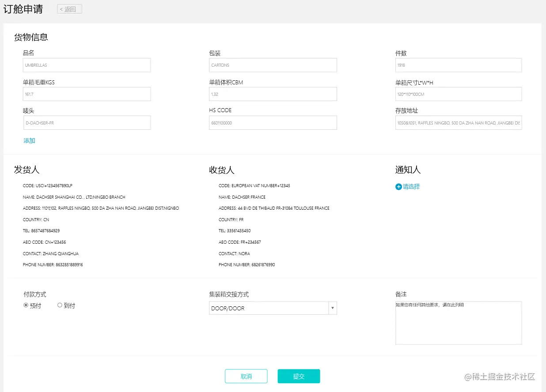
Task: Click the 包装 field containing CARTONS
Action: (x=273, y=65)
